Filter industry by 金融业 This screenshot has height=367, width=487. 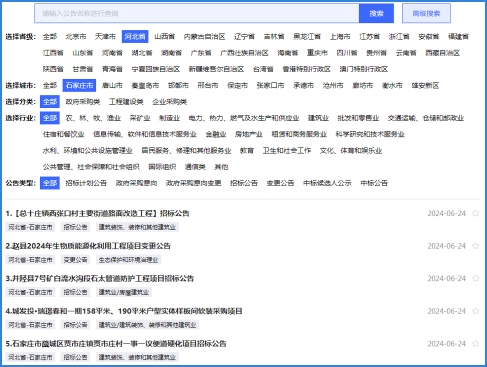[x=216, y=134]
